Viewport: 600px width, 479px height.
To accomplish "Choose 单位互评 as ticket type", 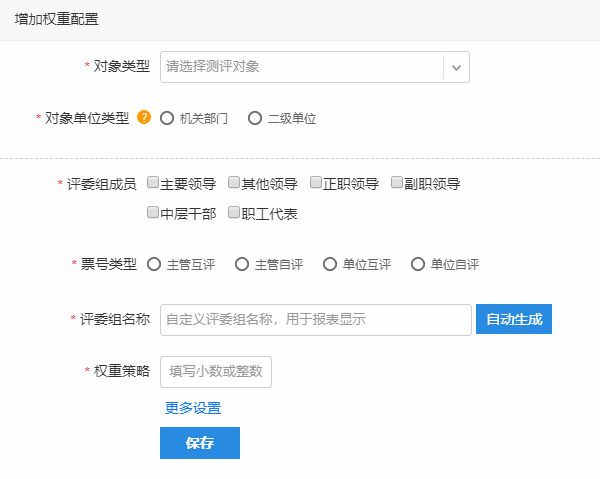I will [330, 264].
